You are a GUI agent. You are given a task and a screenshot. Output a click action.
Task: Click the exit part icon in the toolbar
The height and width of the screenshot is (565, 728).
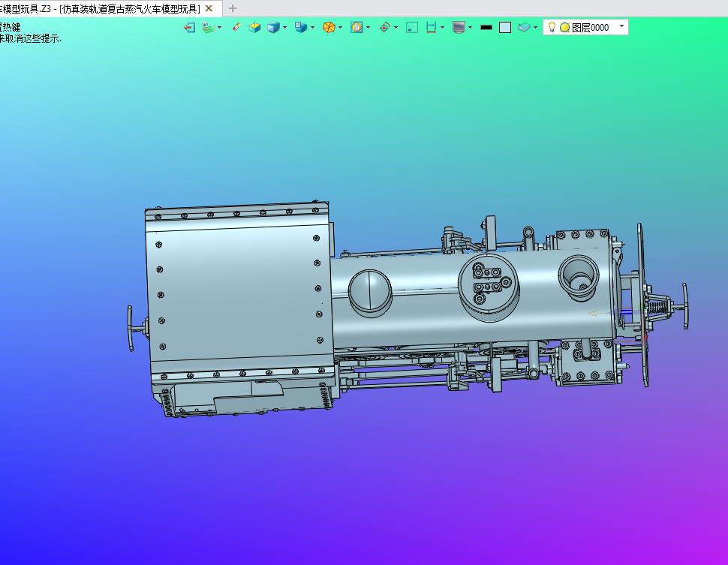pyautogui.click(x=189, y=28)
